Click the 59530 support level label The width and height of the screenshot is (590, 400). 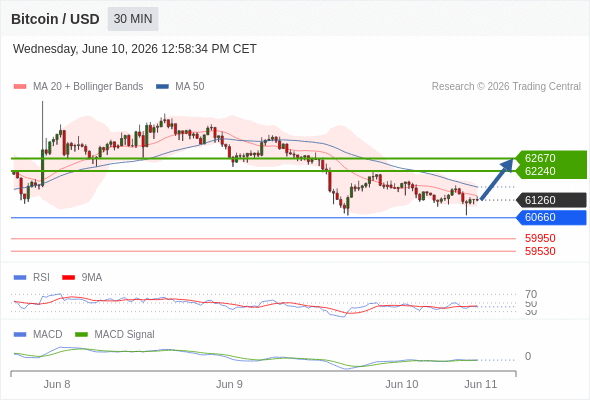(x=540, y=251)
